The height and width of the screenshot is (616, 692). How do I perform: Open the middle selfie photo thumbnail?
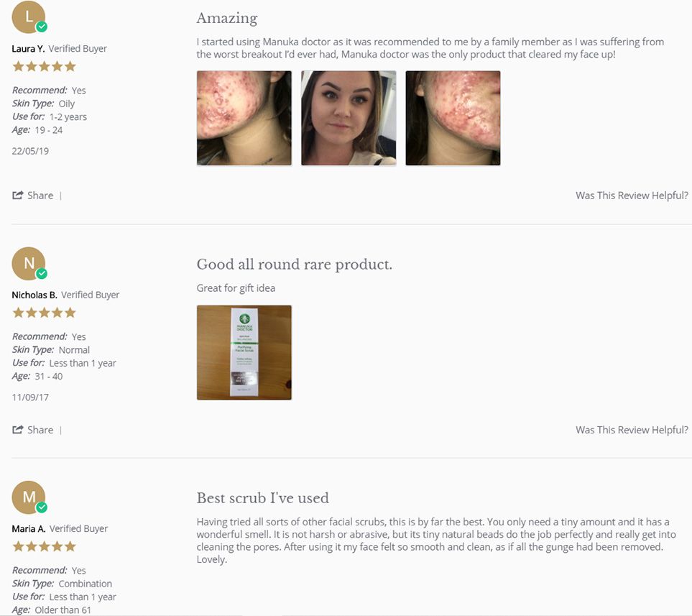click(x=349, y=118)
